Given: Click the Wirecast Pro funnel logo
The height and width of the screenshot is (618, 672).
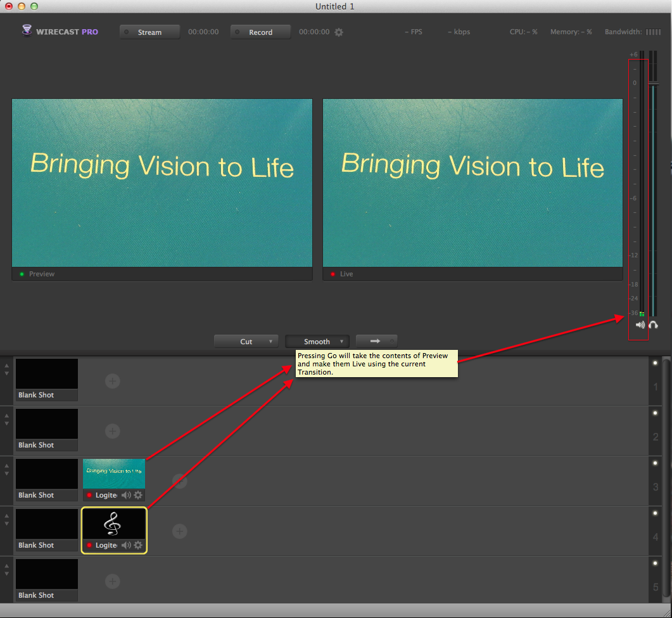Looking at the screenshot, I should (27, 31).
